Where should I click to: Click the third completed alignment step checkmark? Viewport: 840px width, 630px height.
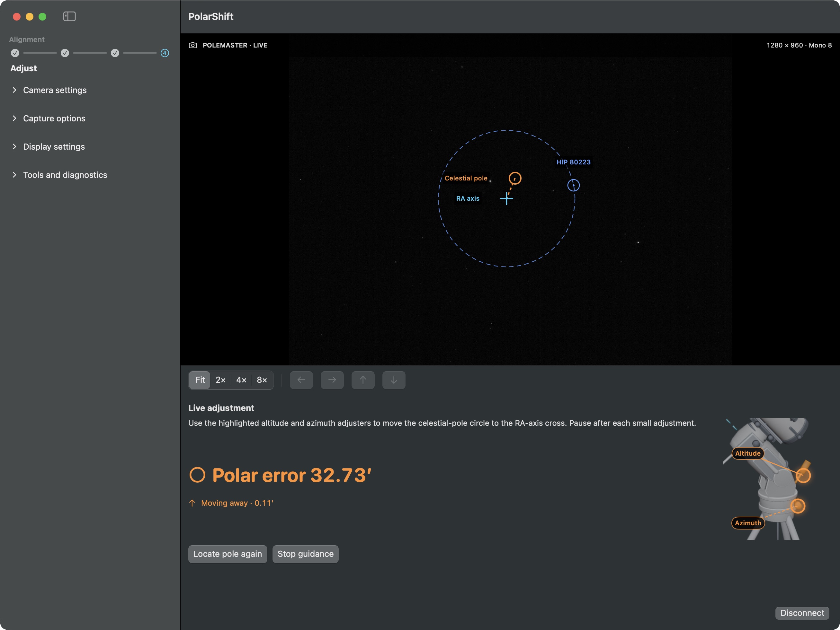[115, 53]
